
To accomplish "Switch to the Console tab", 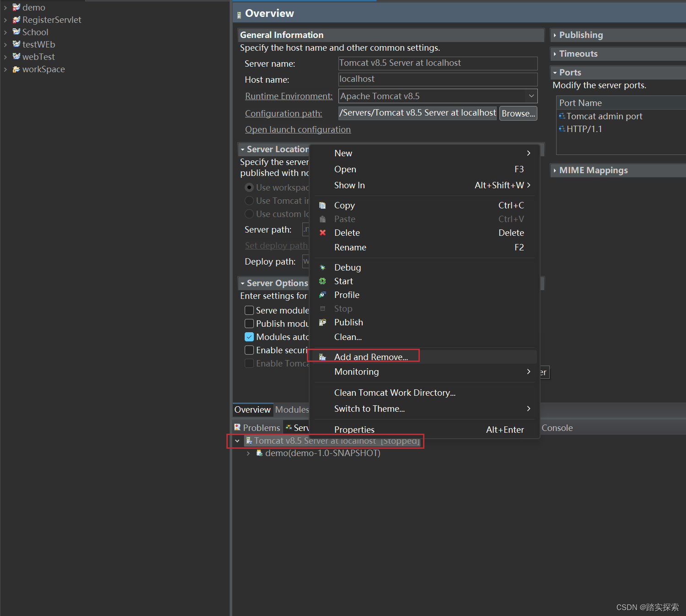I will (557, 428).
